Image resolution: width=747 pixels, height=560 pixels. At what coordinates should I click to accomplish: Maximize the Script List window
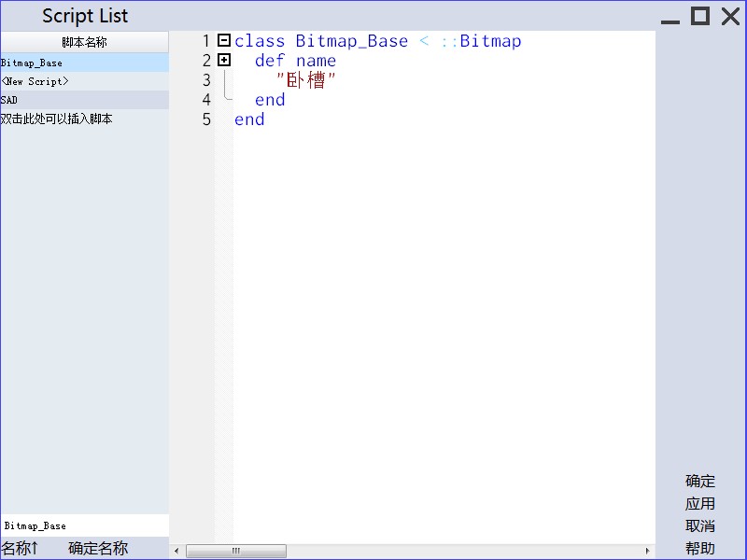coord(699,16)
